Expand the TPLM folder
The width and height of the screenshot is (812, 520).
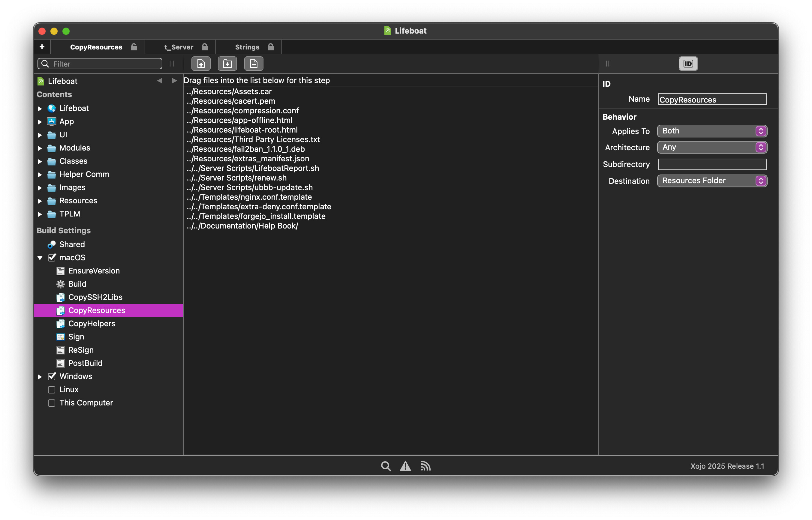(x=40, y=214)
